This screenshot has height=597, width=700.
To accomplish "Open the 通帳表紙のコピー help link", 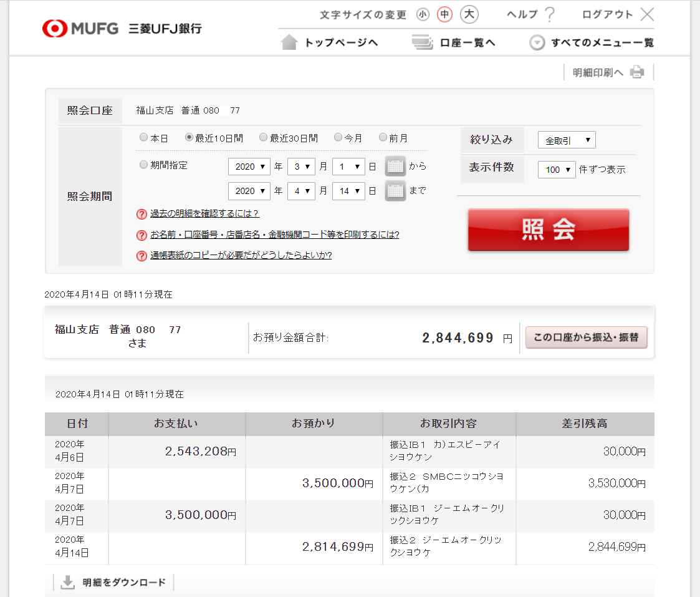I will 241,255.
